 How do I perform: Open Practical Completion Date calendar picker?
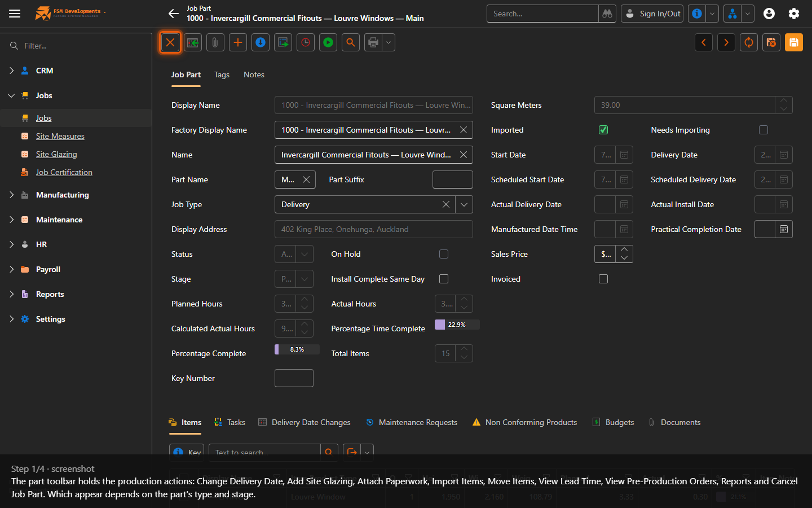(784, 229)
